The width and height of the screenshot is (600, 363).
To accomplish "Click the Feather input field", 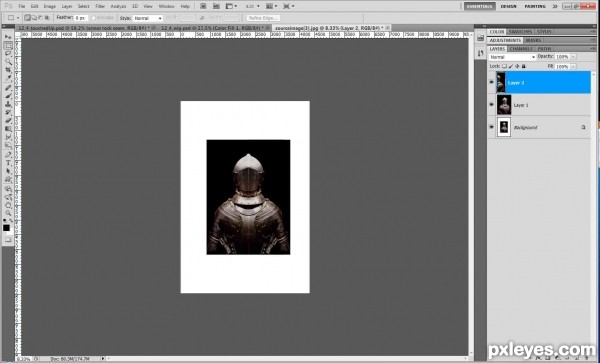I will [81, 18].
